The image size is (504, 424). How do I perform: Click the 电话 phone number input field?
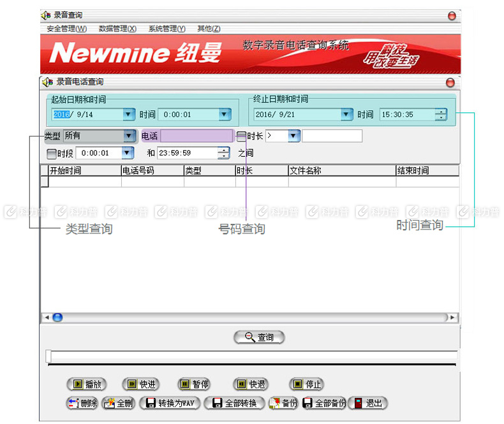[196, 136]
